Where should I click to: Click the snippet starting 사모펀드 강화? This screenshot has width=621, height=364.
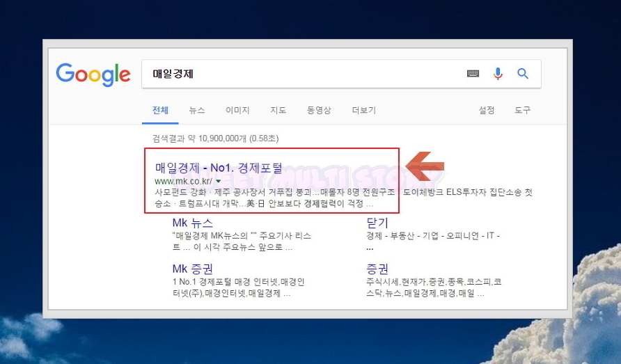pos(343,198)
